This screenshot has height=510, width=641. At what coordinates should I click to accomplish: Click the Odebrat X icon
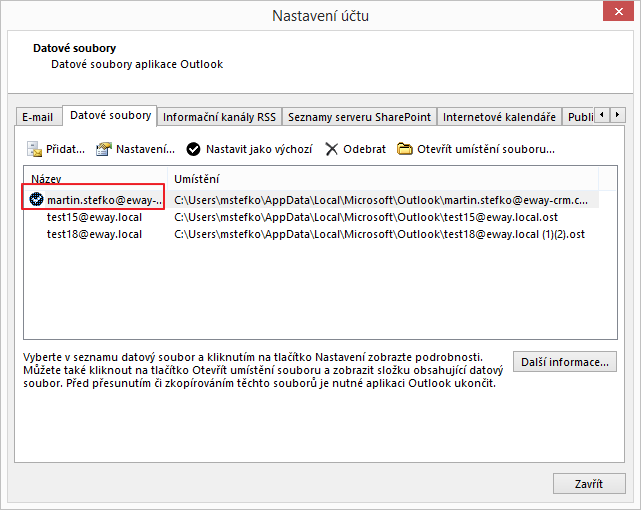pyautogui.click(x=332, y=149)
